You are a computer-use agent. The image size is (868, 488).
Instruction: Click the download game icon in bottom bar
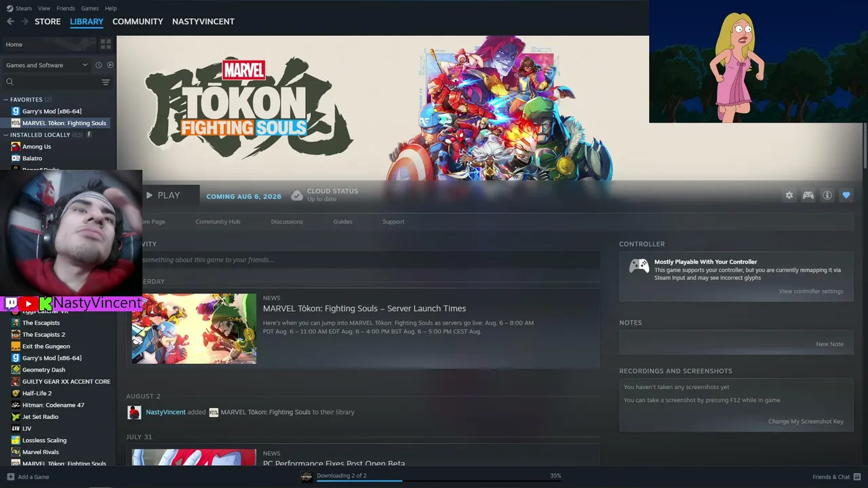tap(307, 476)
